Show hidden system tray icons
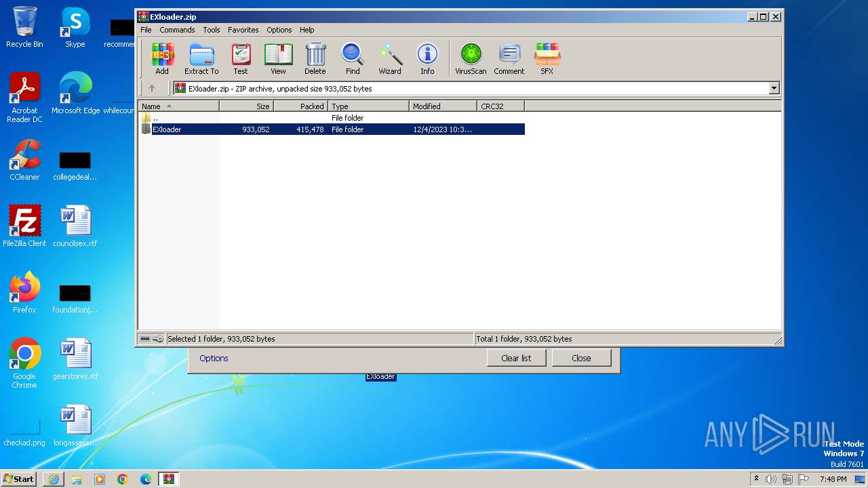 (x=756, y=479)
